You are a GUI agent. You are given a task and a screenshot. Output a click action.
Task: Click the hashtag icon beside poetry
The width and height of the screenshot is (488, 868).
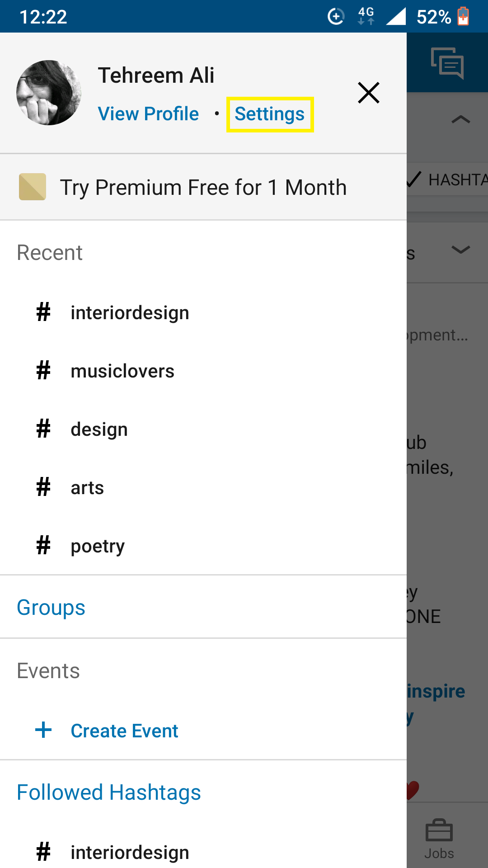tap(43, 546)
